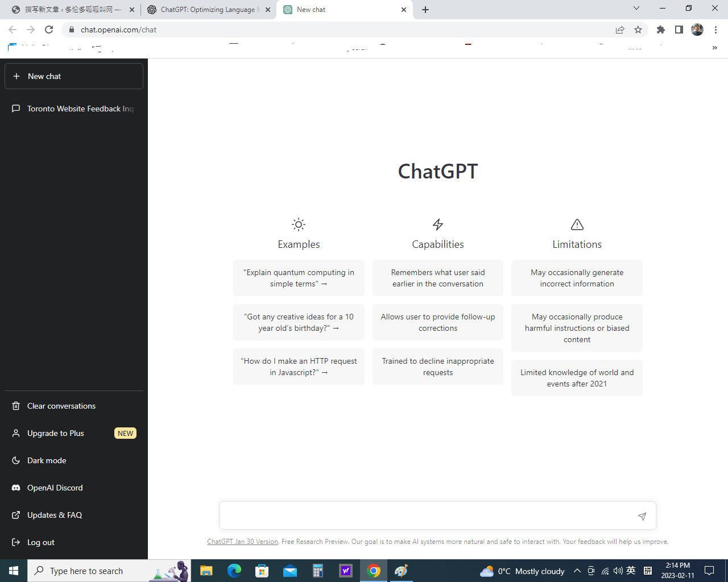The width and height of the screenshot is (728, 582).
Task: Open the Chrome profile avatar
Action: (697, 30)
